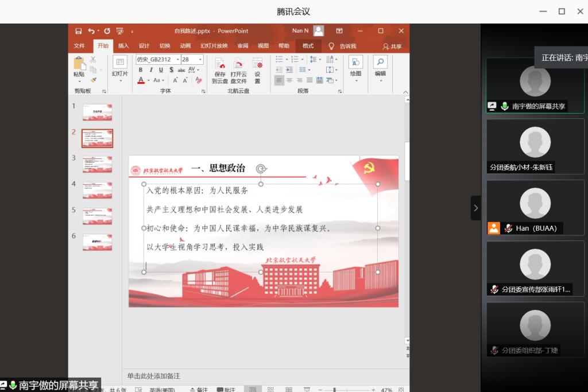Image resolution: width=588 pixels, height=392 pixels.
Task: Click the 共享 share button
Action: [x=393, y=46]
